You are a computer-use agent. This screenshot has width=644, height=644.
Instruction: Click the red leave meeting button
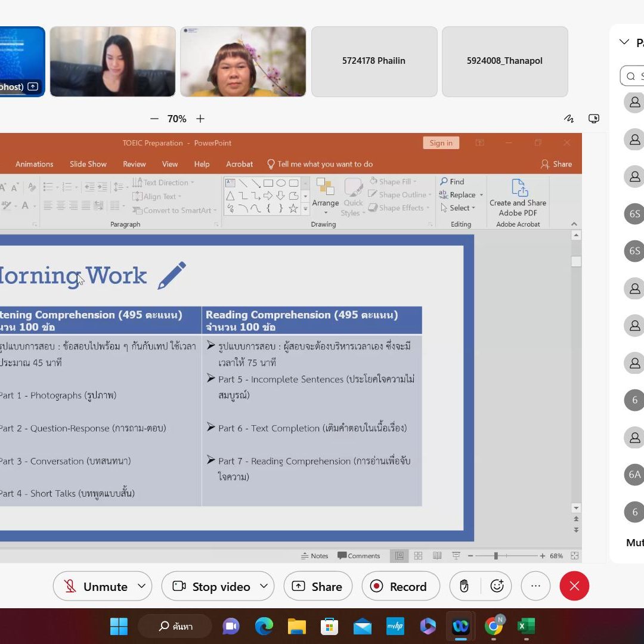574,586
